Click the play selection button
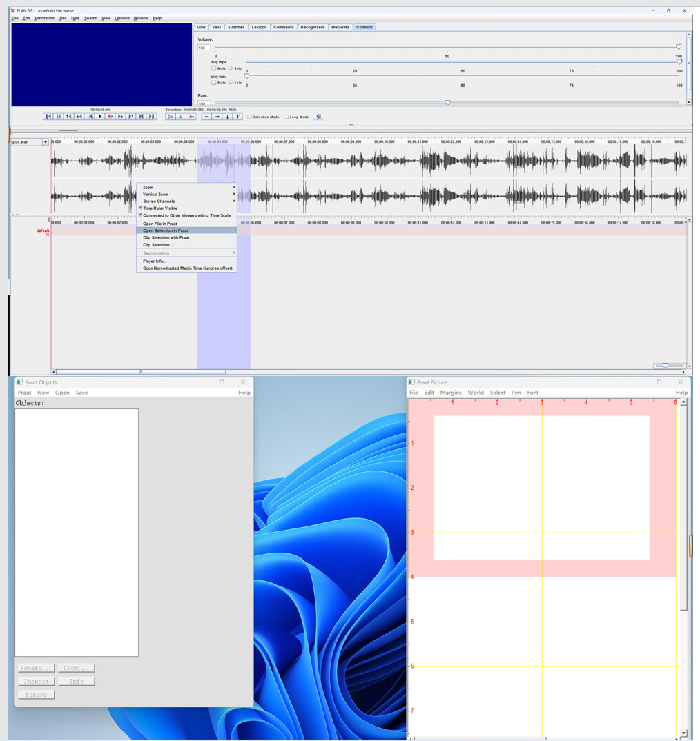The height and width of the screenshot is (741, 700). coord(170,117)
